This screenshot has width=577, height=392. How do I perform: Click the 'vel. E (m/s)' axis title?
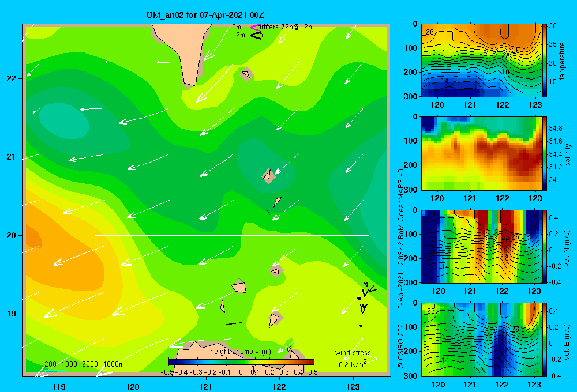coord(567,341)
